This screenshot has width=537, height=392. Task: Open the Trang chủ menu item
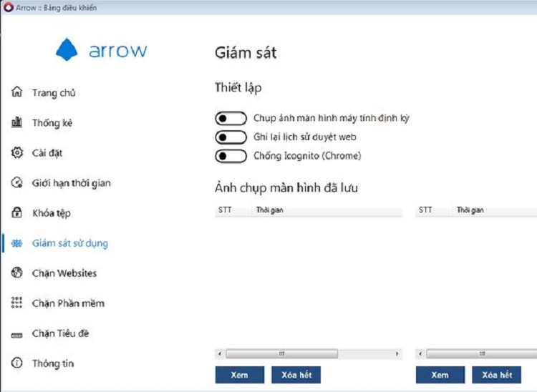(54, 93)
